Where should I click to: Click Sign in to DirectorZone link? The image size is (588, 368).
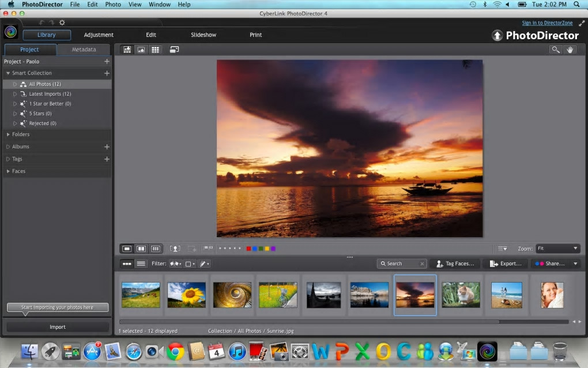click(x=547, y=23)
